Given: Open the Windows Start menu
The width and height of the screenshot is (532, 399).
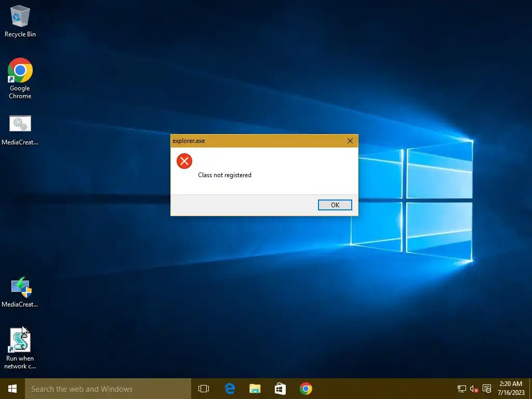Looking at the screenshot, I should point(12,389).
